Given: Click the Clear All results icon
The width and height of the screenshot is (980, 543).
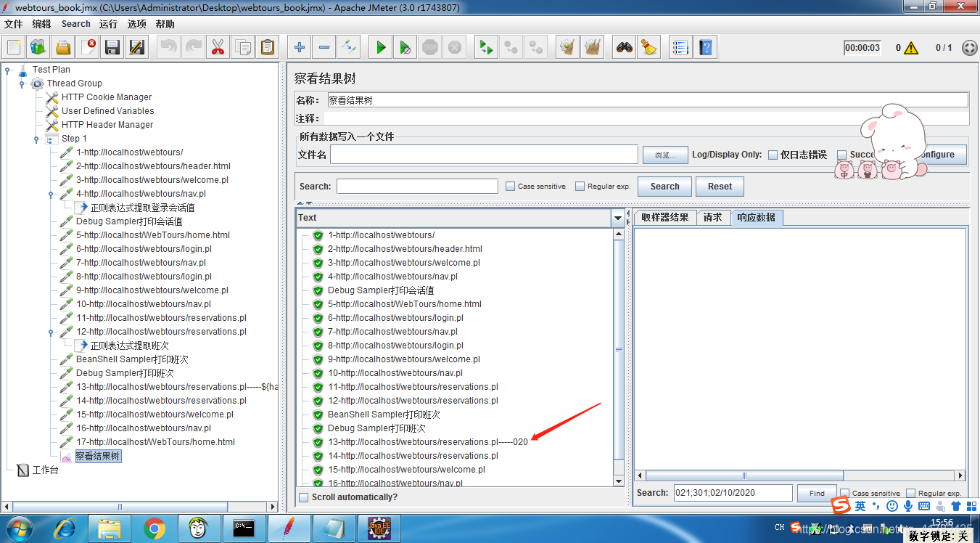Looking at the screenshot, I should tap(592, 48).
